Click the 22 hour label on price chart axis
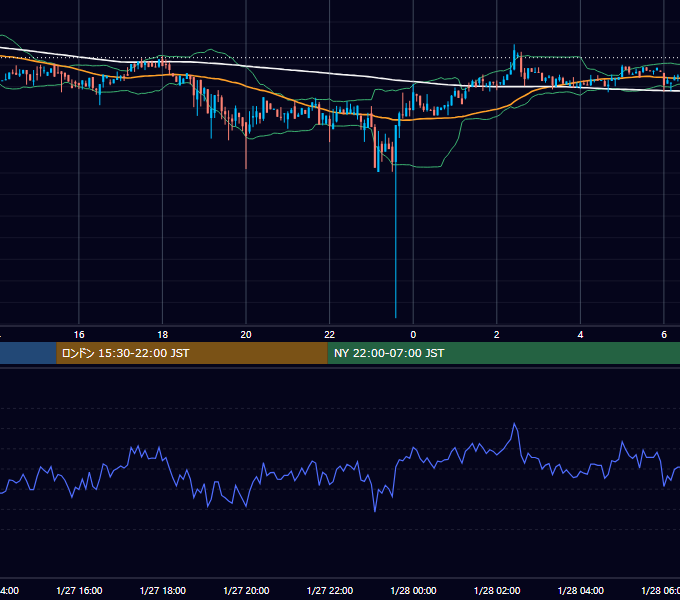This screenshot has height=600, width=680. click(x=330, y=335)
